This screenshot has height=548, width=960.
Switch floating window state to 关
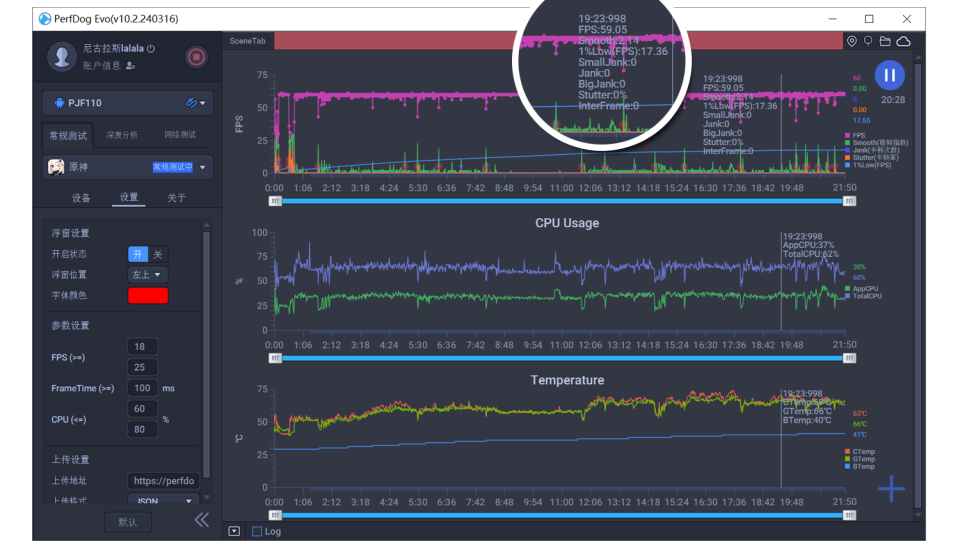tap(158, 254)
